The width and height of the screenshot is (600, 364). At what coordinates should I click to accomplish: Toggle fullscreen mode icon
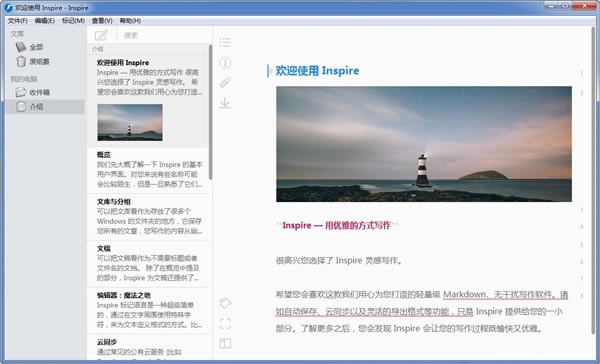click(225, 324)
